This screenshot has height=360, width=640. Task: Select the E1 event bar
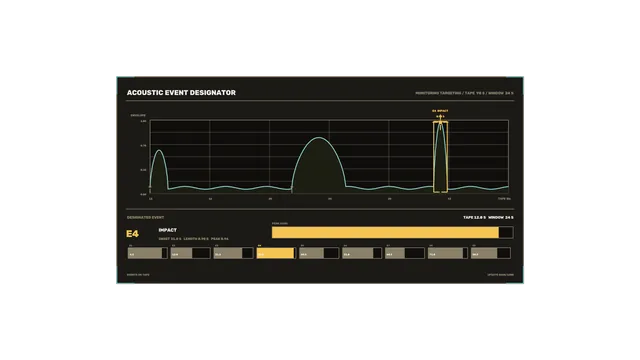click(x=148, y=253)
